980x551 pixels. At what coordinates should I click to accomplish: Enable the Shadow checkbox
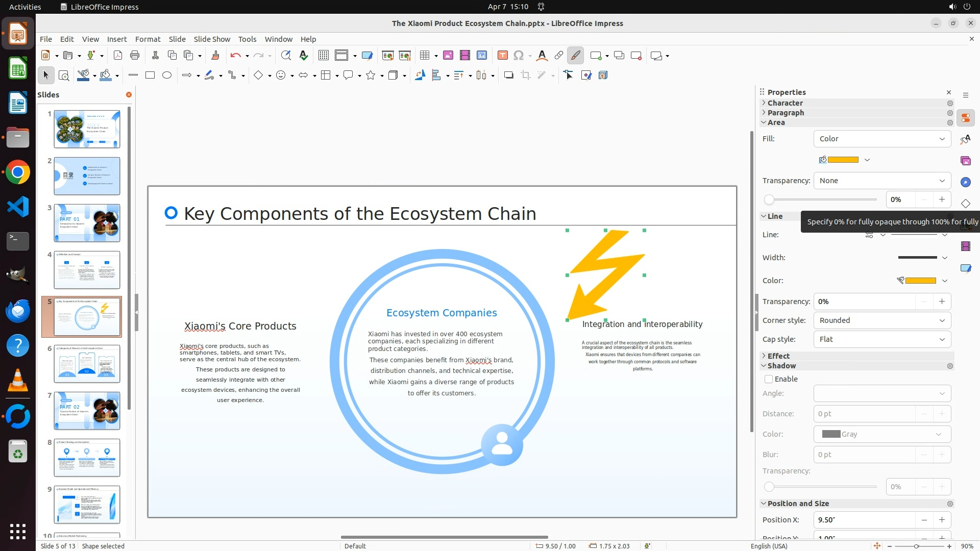769,379
